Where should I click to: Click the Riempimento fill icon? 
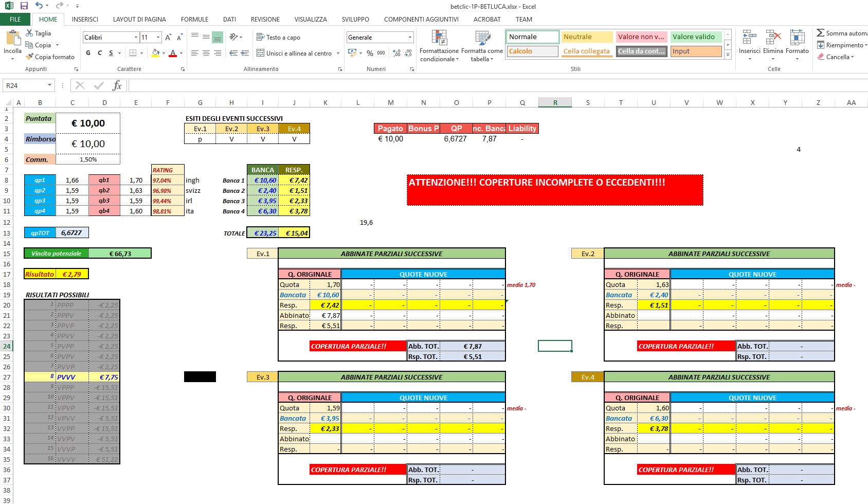(821, 45)
